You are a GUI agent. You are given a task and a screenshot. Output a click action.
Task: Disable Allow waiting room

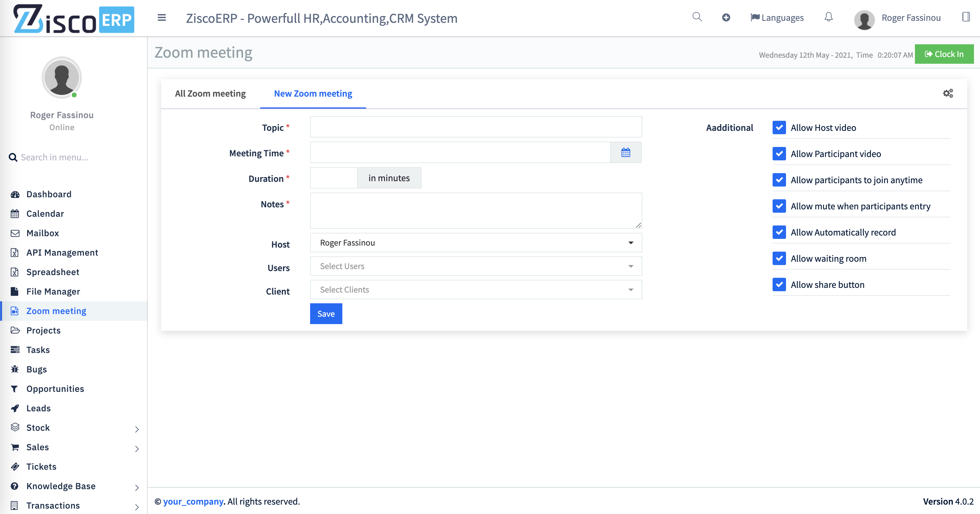pos(779,259)
